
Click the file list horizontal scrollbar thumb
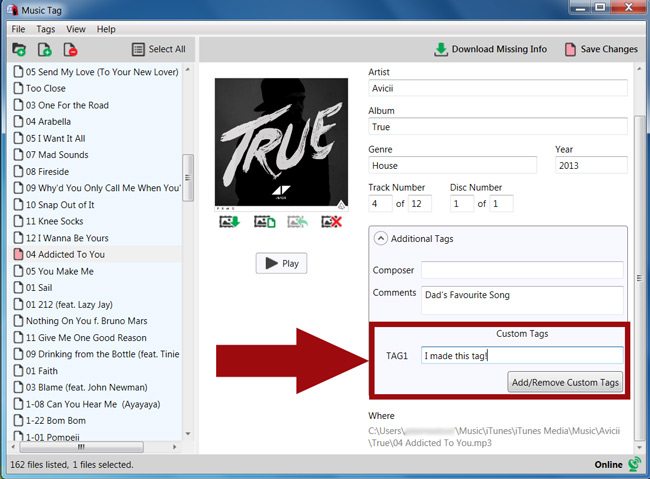(x=81, y=447)
